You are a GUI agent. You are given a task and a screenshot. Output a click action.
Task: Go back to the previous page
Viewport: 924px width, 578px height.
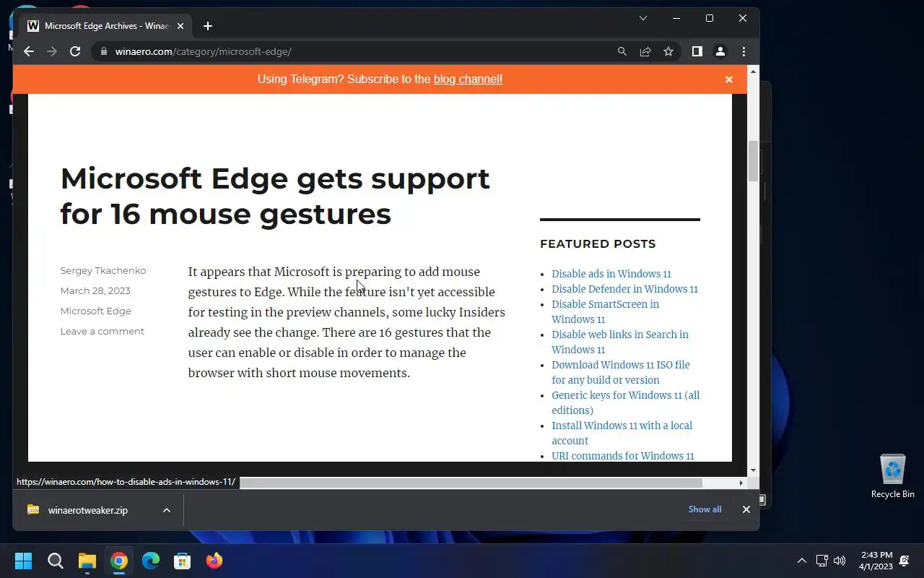pos(29,51)
